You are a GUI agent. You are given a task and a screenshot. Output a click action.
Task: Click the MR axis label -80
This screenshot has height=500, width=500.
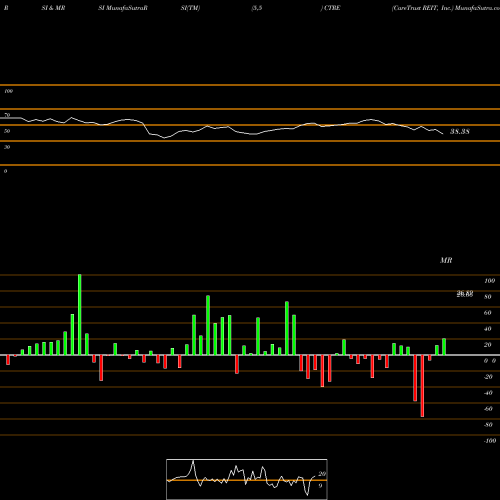point(488,425)
